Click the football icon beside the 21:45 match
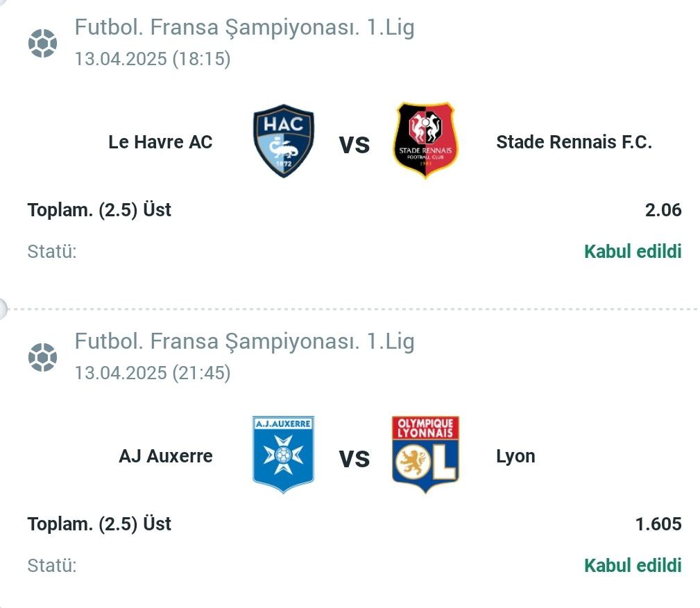Viewport: 700px width, 608px height. (x=42, y=357)
